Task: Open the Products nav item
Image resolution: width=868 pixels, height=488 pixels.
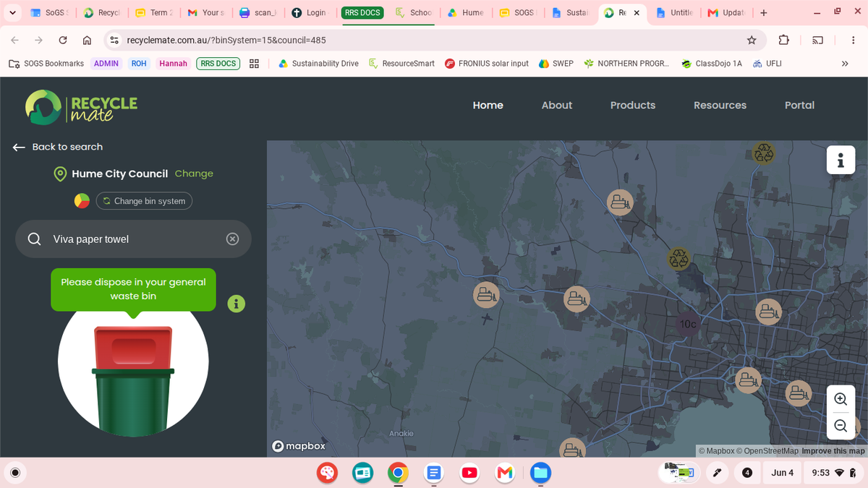Action: pyautogui.click(x=633, y=105)
